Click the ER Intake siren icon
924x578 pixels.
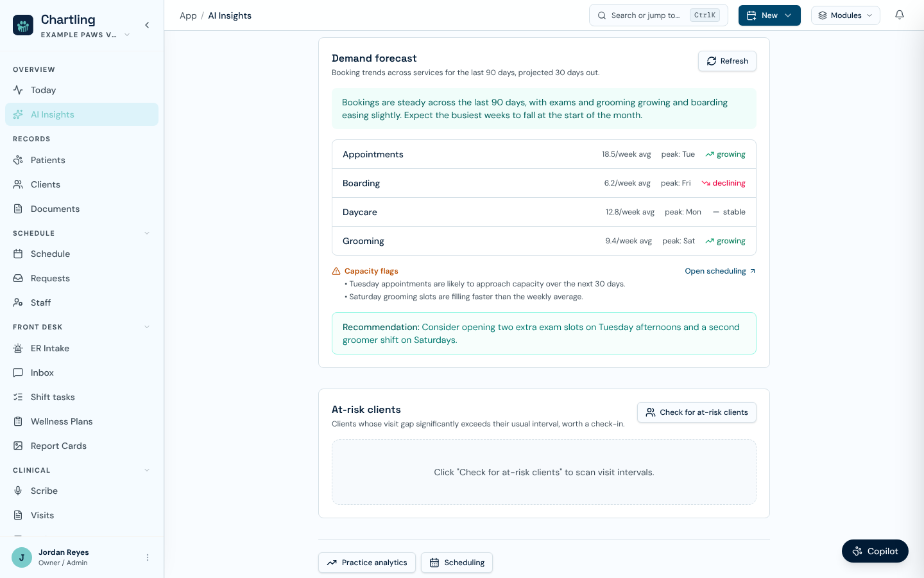(x=18, y=348)
